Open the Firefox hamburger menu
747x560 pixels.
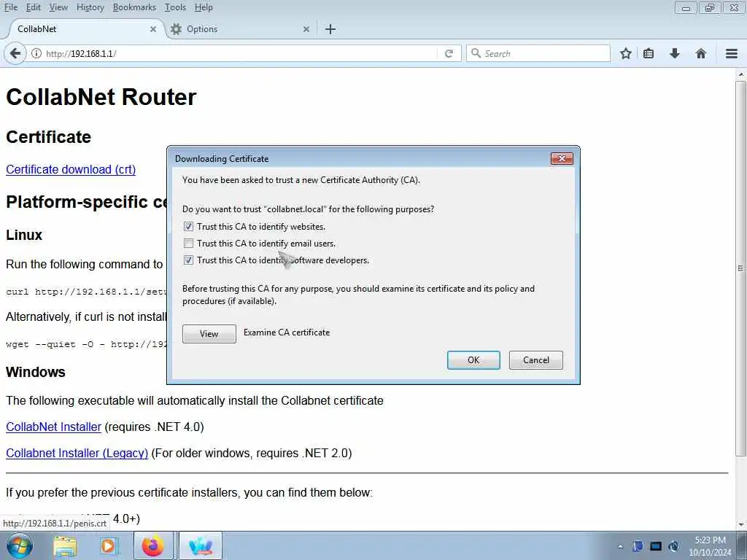[x=732, y=53]
